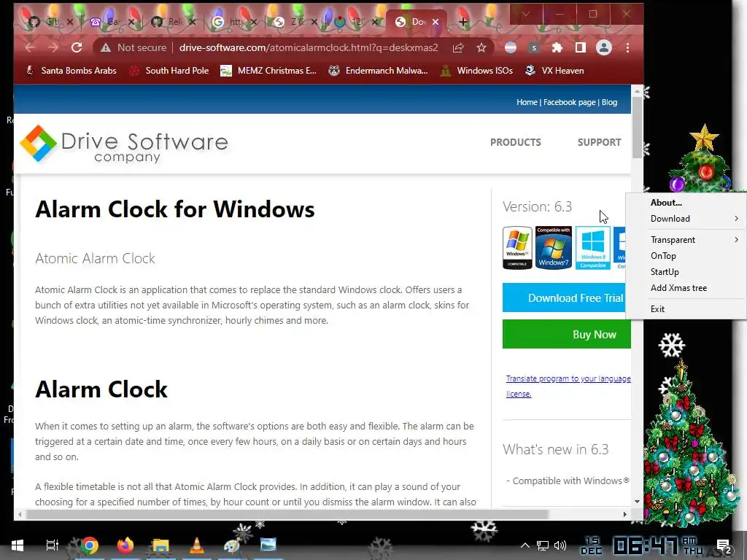The height and width of the screenshot is (560, 747).
Task: Click the digital clock showing 06:47
Action: 645,546
